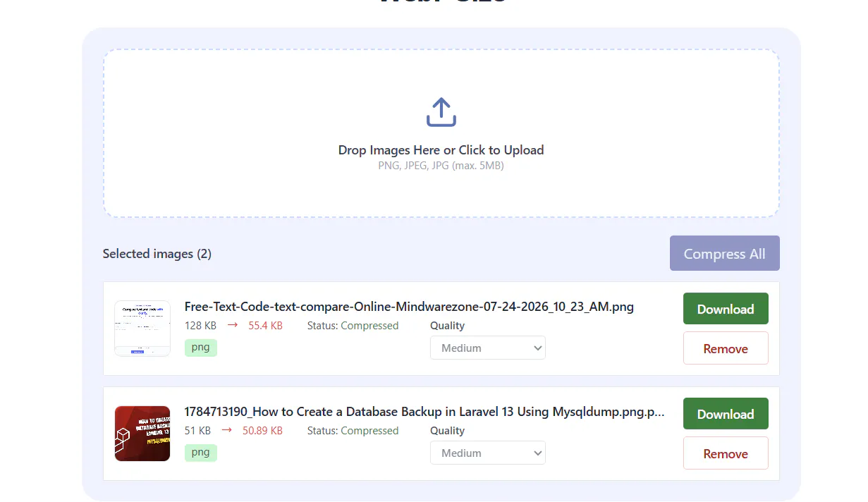The height and width of the screenshot is (502, 868).
Task: Click the png tag of Free-Text-Code image
Action: 201,348
